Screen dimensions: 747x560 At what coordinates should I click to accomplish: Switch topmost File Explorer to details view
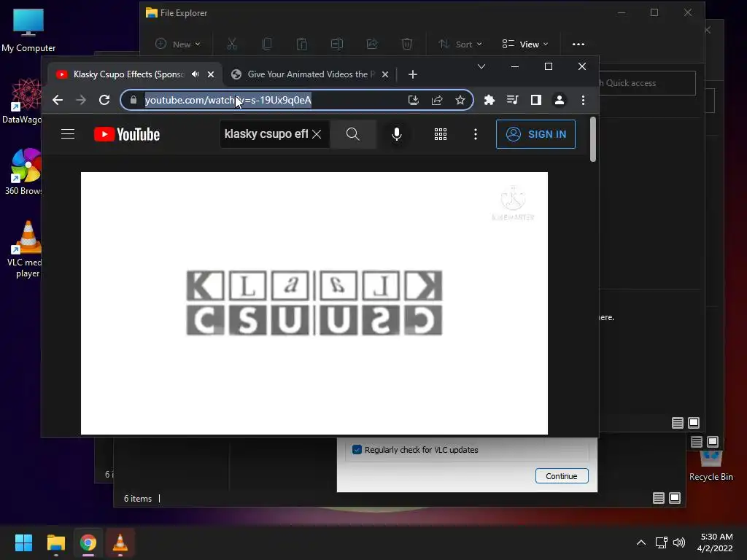678,423
